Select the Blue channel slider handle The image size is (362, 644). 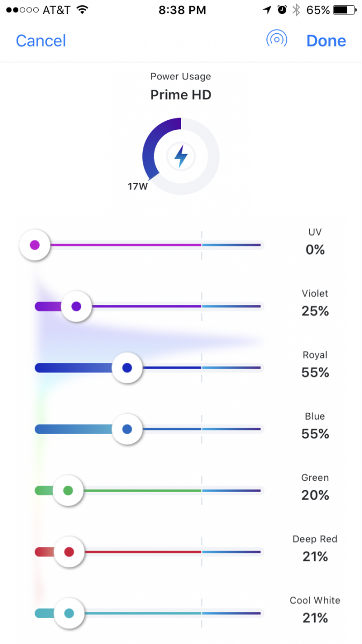pyautogui.click(x=127, y=429)
